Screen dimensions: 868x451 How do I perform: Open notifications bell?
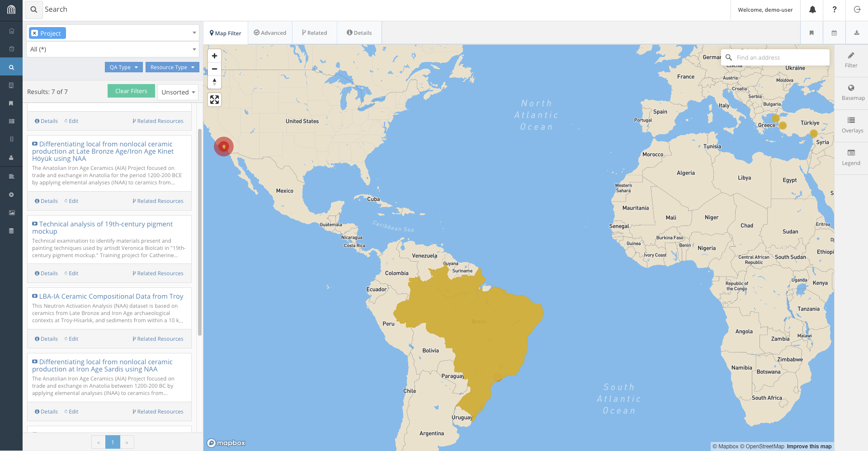coord(812,10)
